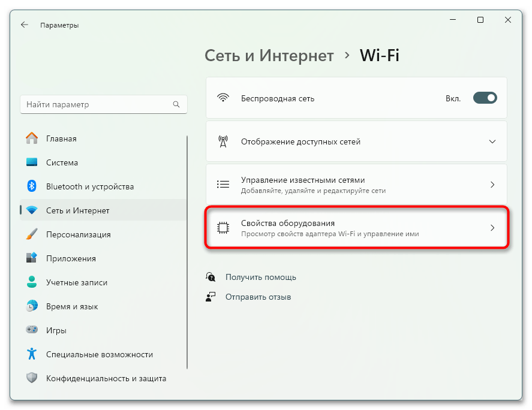This screenshot has width=532, height=410.
Task: Click the Получить помощь link
Action: pyautogui.click(x=260, y=277)
